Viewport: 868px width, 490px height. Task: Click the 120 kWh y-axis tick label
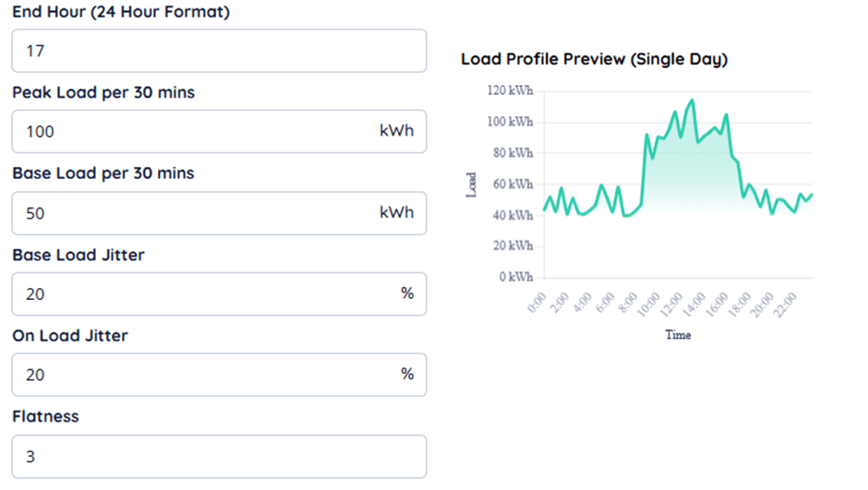tap(509, 91)
